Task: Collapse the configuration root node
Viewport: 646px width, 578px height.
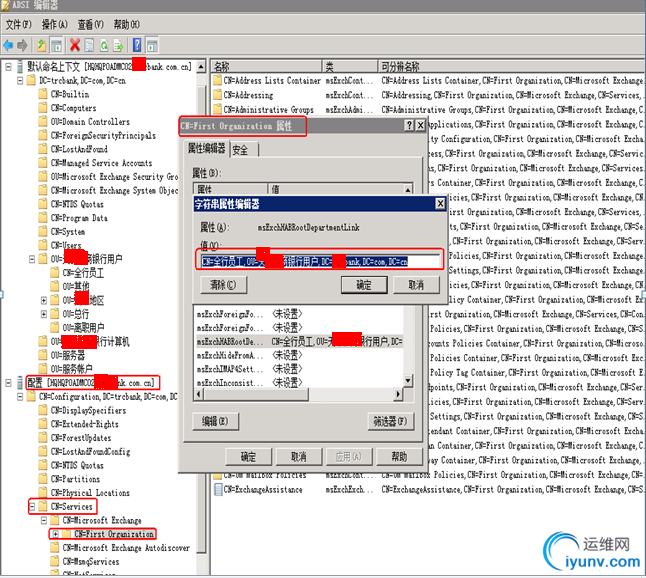Action: (x=8, y=383)
